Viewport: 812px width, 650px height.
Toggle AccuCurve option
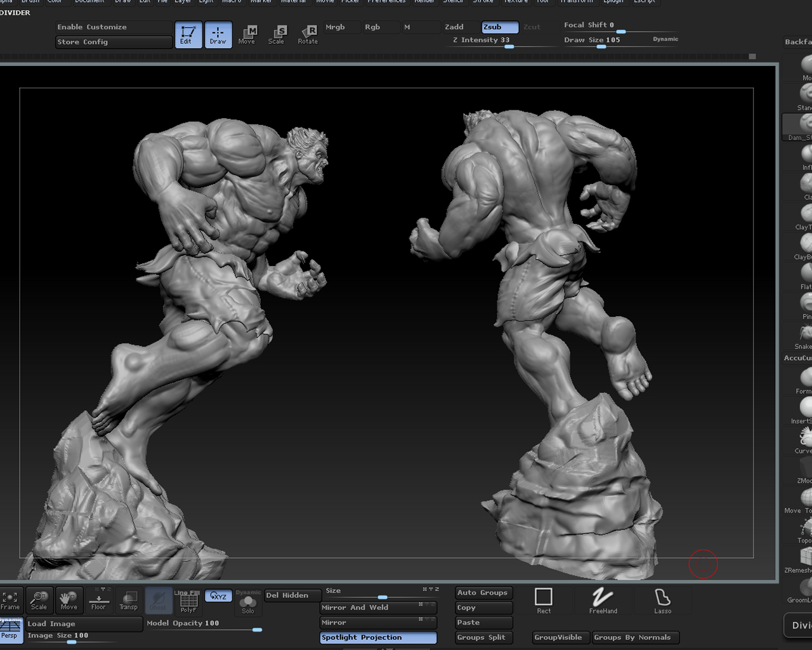(798, 358)
